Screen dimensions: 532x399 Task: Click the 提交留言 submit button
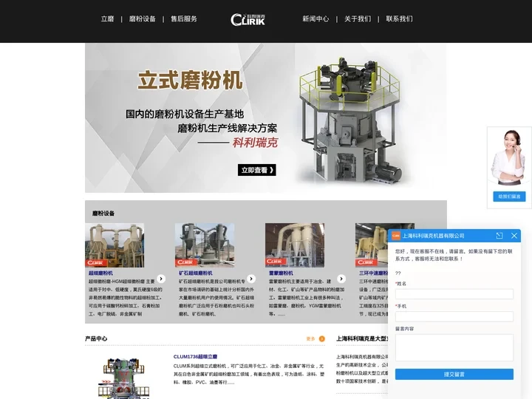coord(454,374)
